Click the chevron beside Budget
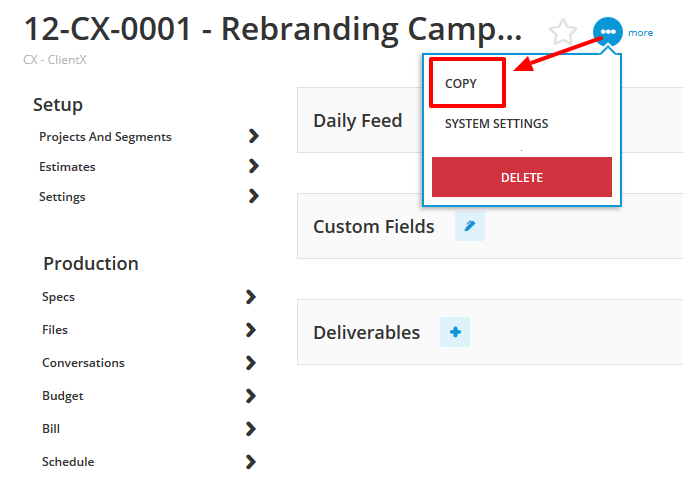 click(250, 396)
